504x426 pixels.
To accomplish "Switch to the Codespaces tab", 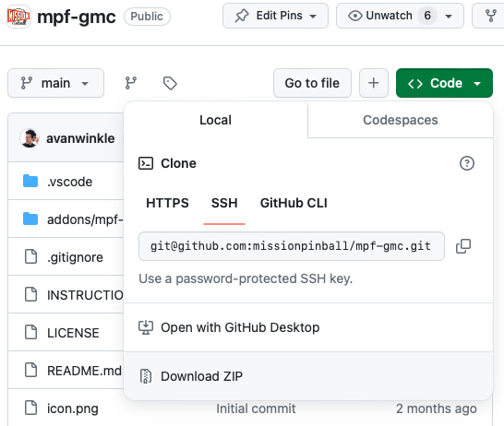I will click(401, 120).
